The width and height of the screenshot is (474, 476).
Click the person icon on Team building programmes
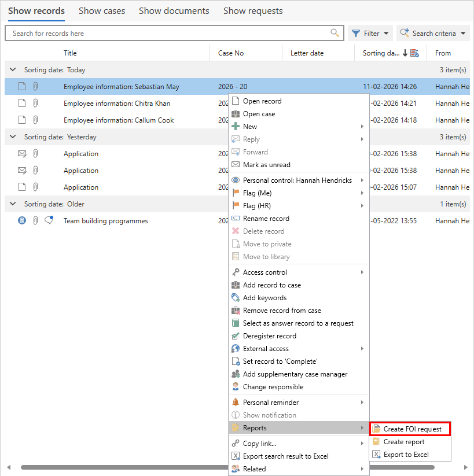pyautogui.click(x=22, y=220)
